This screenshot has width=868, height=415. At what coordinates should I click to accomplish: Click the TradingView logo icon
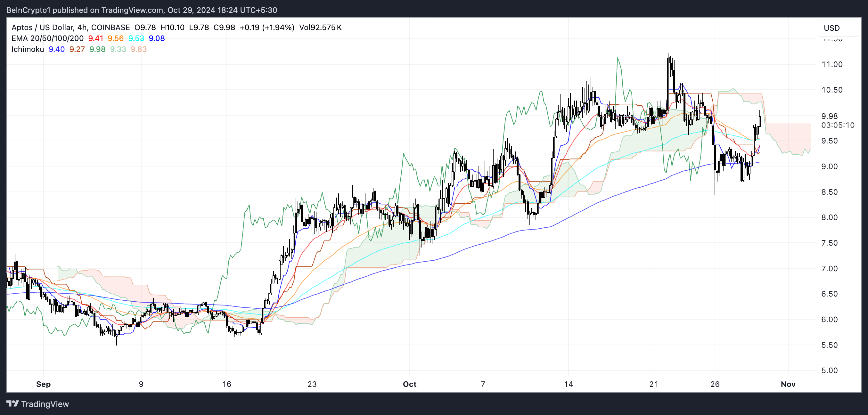pos(12,403)
